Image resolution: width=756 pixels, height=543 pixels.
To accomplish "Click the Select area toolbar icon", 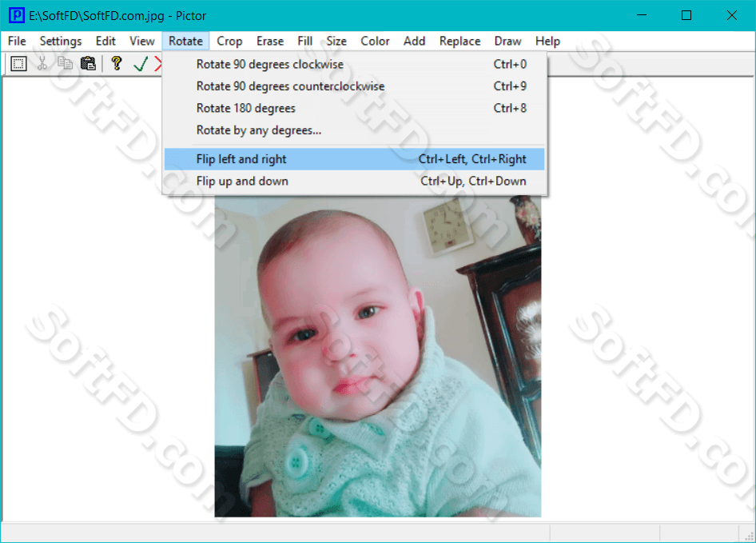I will tap(18, 64).
